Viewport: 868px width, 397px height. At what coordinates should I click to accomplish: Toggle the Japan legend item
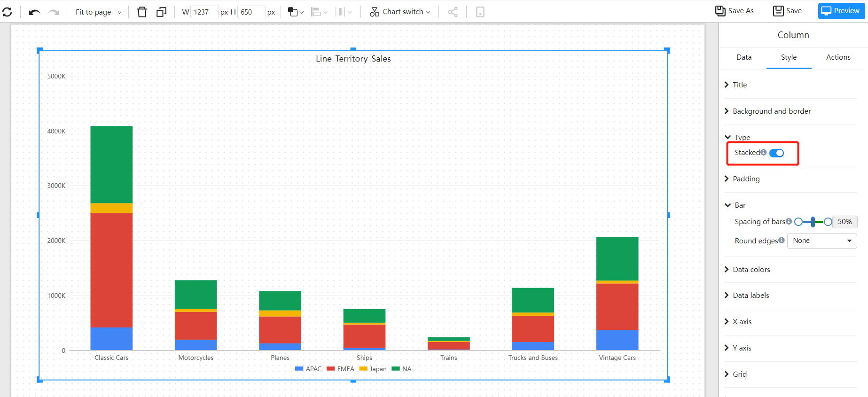(373, 369)
